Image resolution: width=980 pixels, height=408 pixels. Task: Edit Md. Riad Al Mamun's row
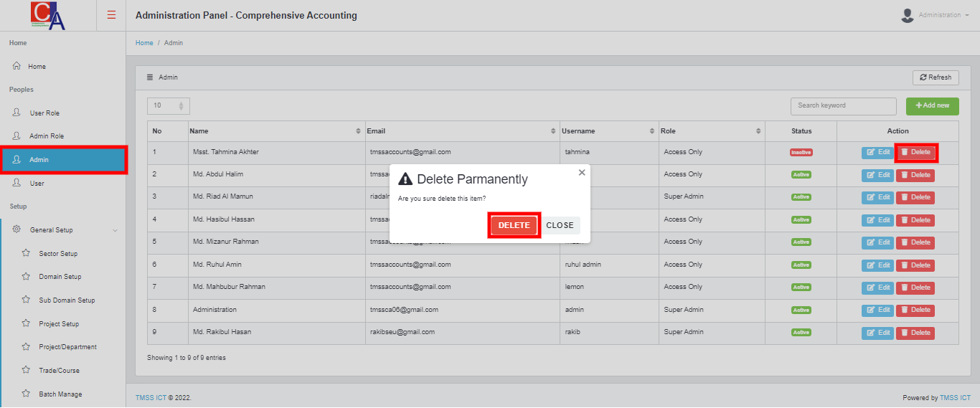[x=877, y=197]
